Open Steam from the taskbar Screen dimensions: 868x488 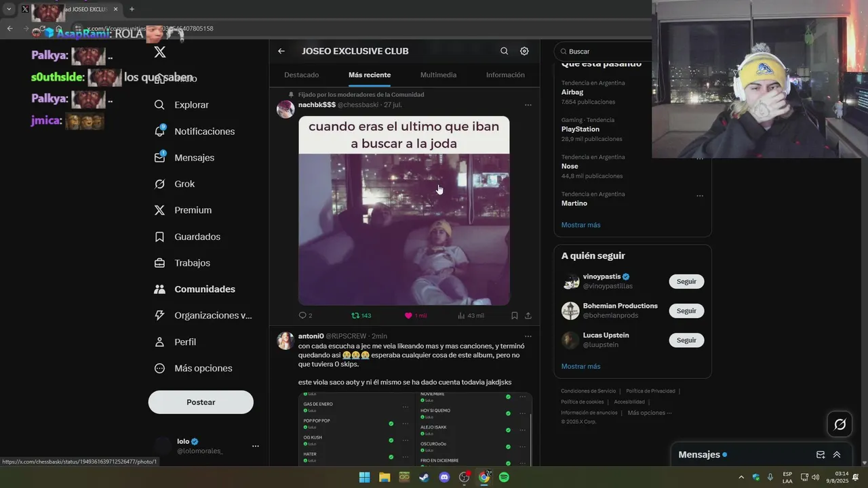point(424,477)
